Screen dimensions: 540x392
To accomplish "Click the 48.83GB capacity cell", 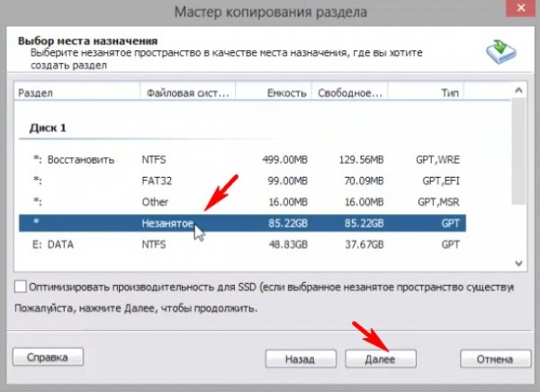I will click(x=288, y=245).
